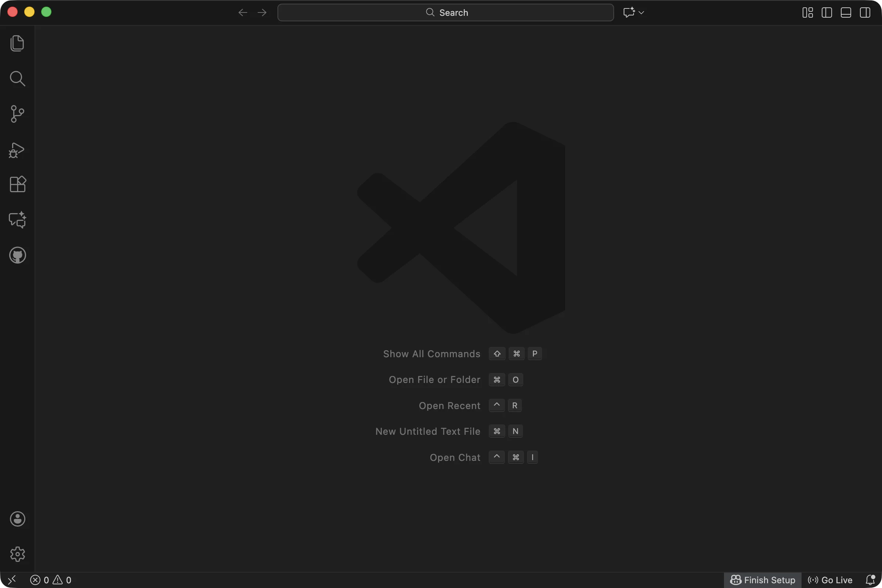Open the Run and Debug view

coord(17,150)
